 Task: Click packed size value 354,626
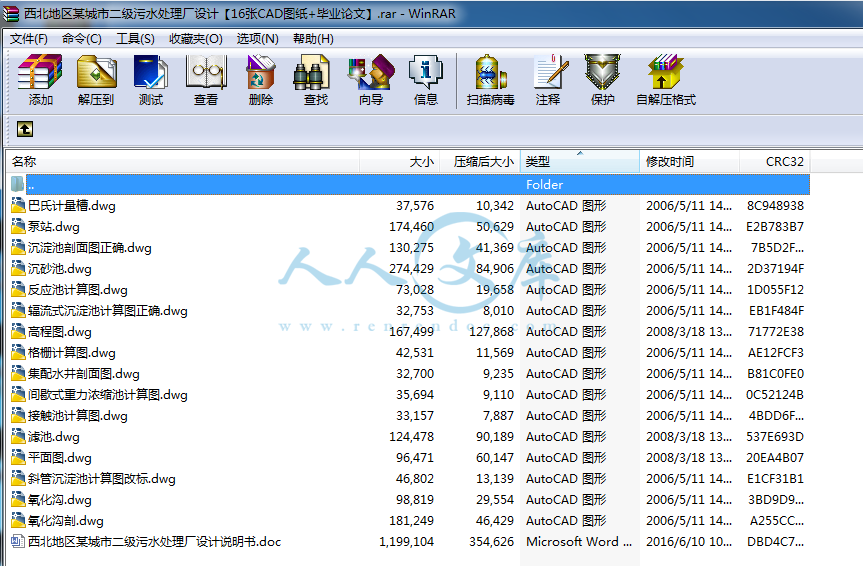pos(491,541)
